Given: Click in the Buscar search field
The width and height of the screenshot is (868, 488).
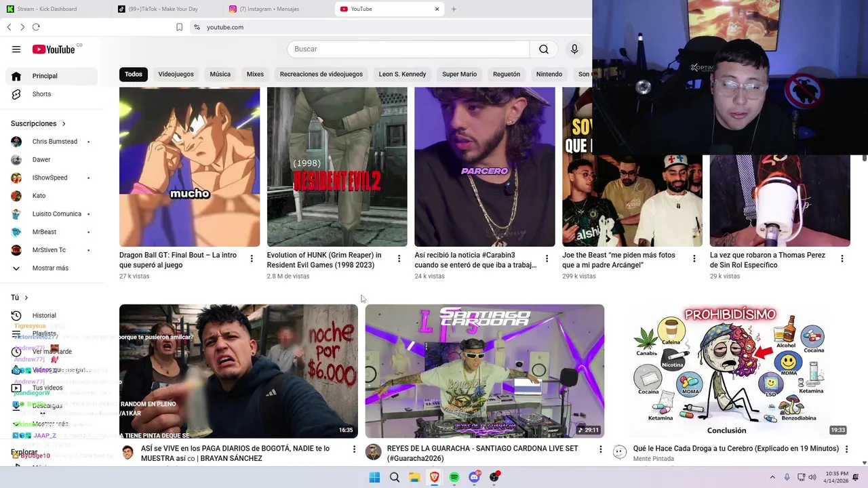Looking at the screenshot, I should (408, 49).
